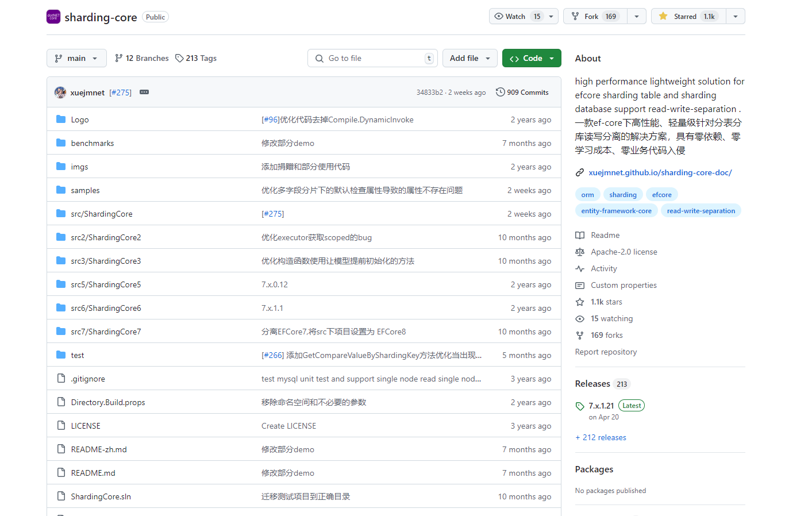View the 12 Branches link
The height and width of the screenshot is (516, 812).
coord(142,58)
